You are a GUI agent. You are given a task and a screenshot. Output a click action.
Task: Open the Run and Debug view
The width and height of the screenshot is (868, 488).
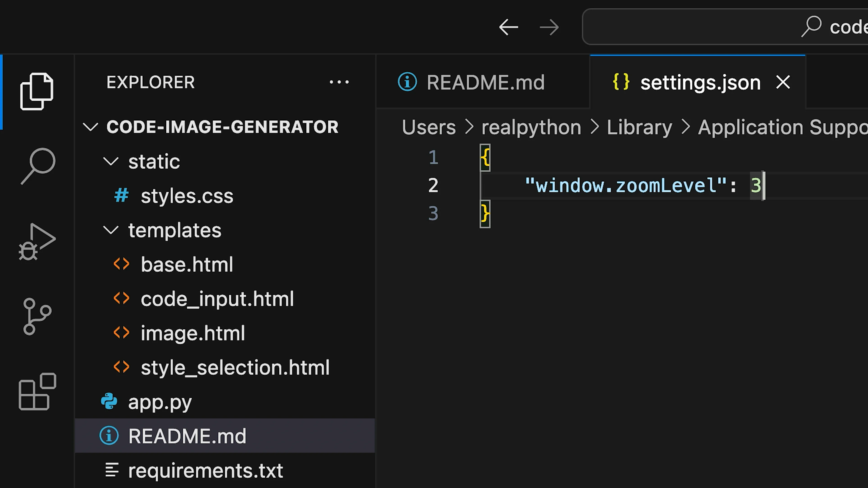[37, 242]
